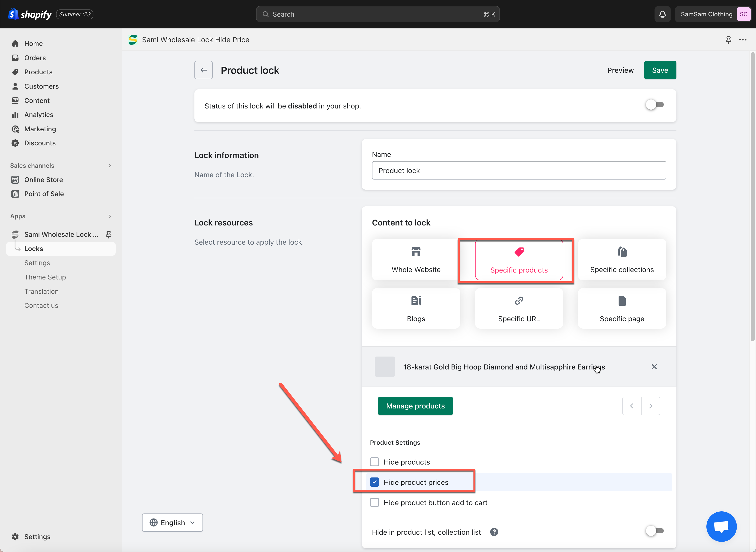Viewport: 756px width, 552px height.
Task: Open Theme Setup in the app submenu
Action: (x=45, y=277)
